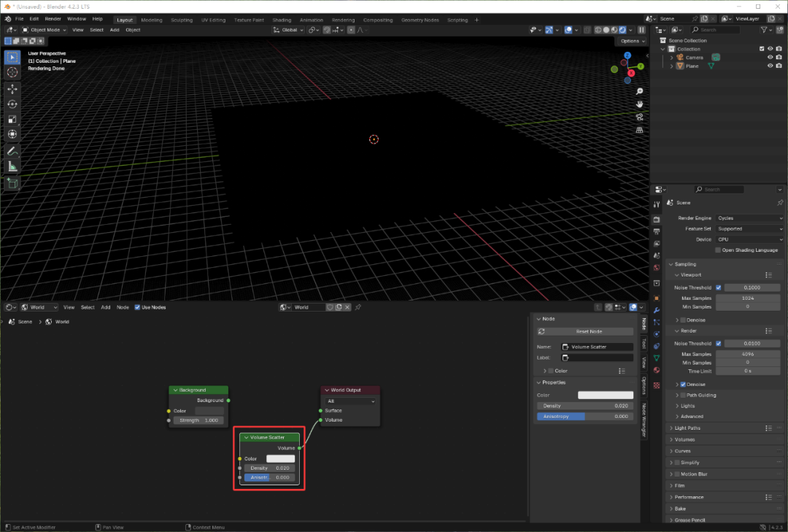Toggle Viewport Noise Threshold checkbox

tap(719, 288)
